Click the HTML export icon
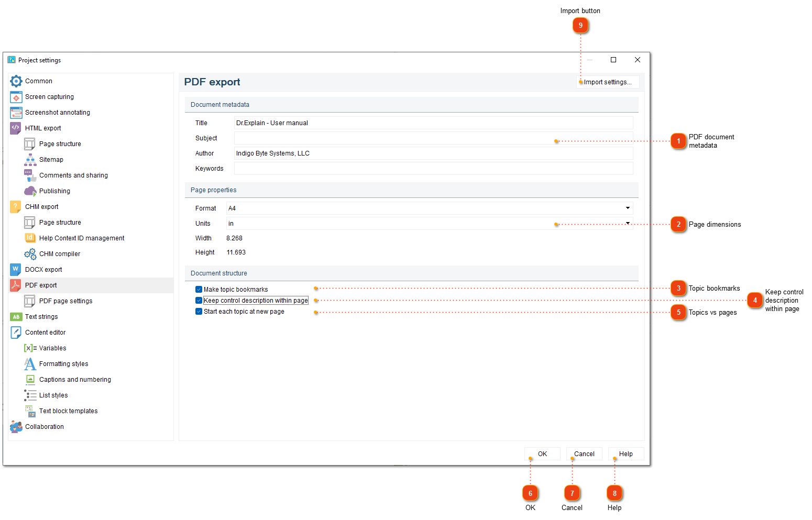The width and height of the screenshot is (812, 520). (x=16, y=128)
